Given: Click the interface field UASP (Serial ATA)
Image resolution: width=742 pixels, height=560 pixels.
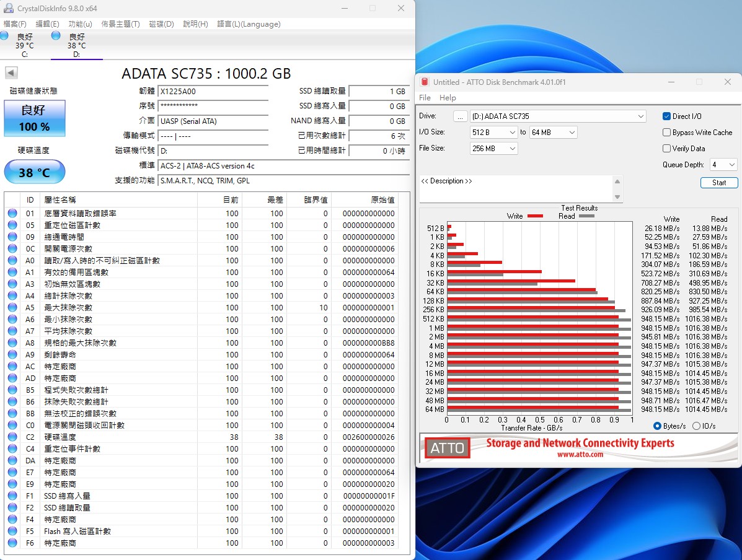Looking at the screenshot, I should (213, 121).
